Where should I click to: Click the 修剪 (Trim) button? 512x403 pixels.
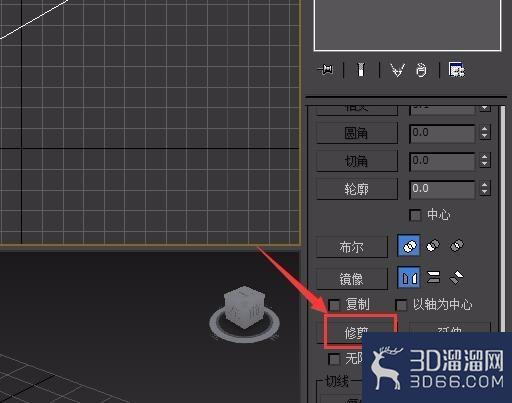[x=357, y=332]
